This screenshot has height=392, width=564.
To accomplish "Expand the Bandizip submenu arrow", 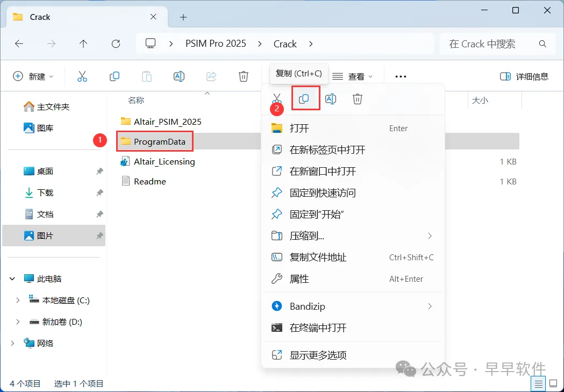I will pos(430,307).
